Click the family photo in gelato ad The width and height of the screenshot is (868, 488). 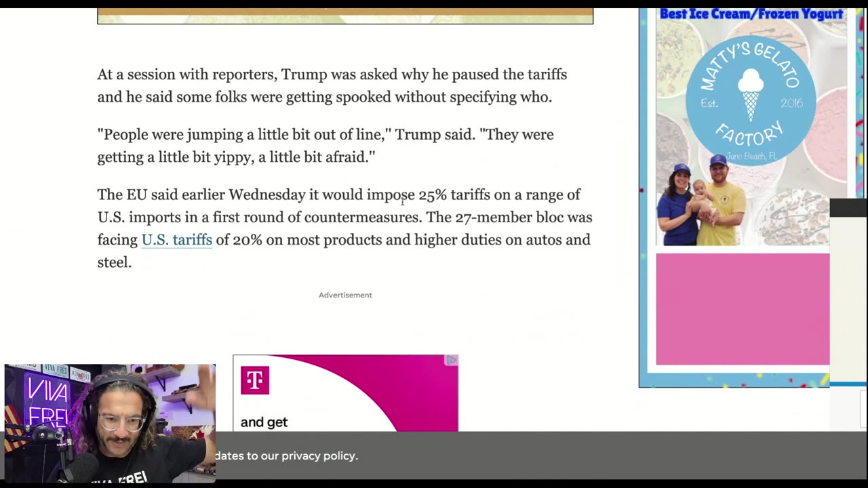[x=703, y=201]
